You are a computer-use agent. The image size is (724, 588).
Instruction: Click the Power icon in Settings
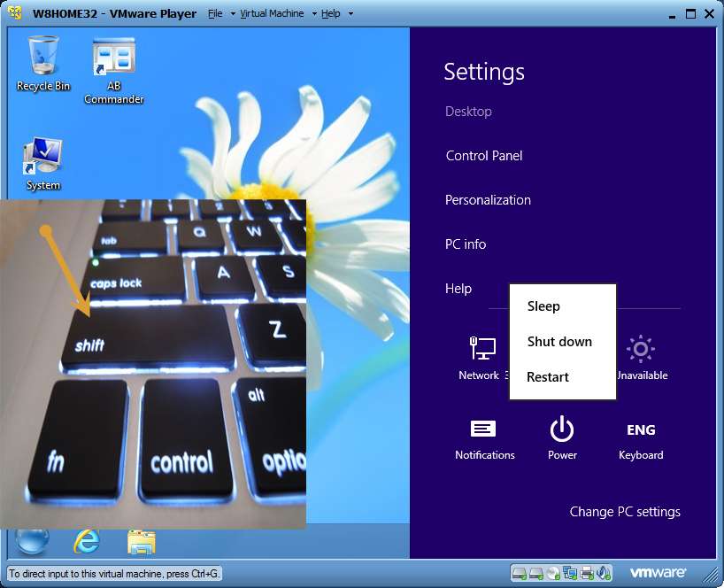[562, 431]
